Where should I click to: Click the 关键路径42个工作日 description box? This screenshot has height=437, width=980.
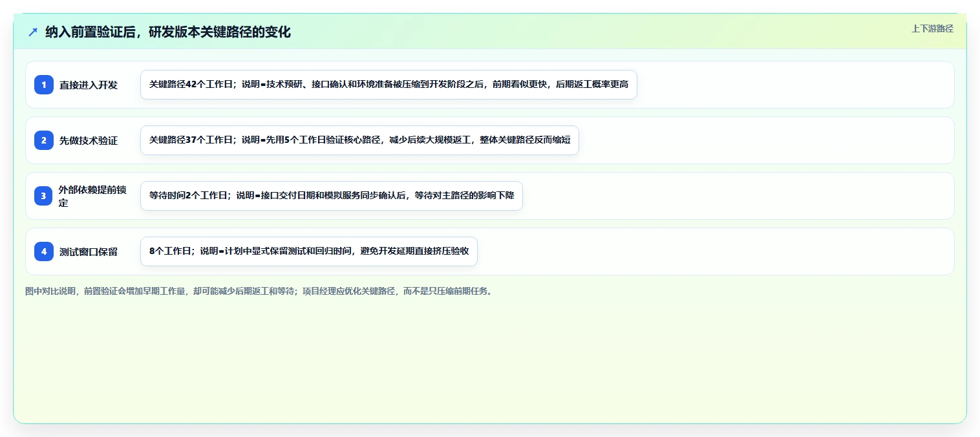[x=389, y=85]
